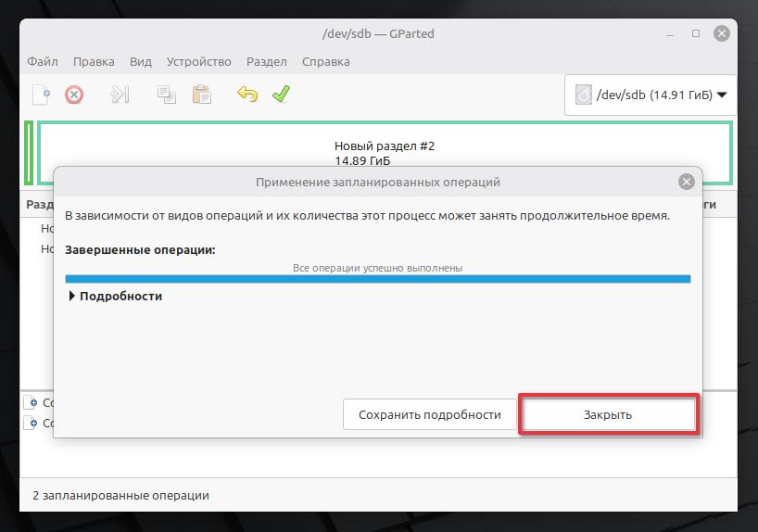Image resolution: width=758 pixels, height=532 pixels.
Task: Open the Вид menu
Action: point(141,62)
